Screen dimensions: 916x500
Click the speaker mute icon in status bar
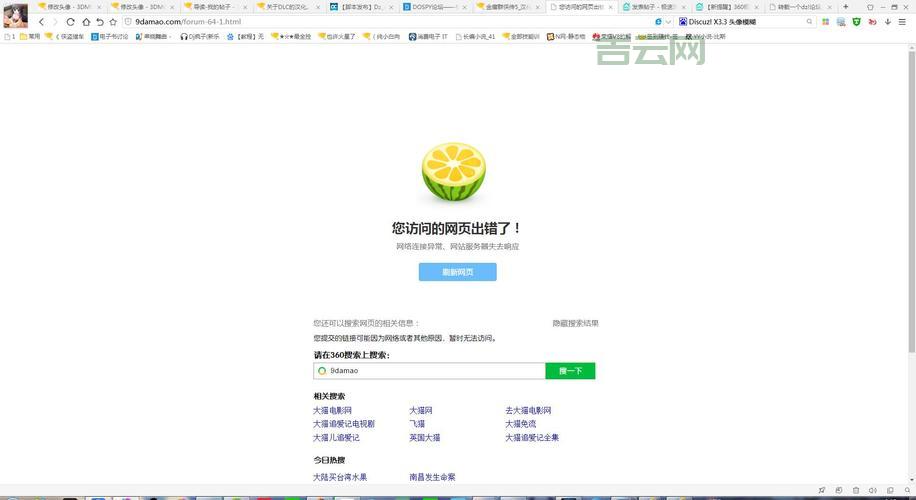[x=873, y=490]
